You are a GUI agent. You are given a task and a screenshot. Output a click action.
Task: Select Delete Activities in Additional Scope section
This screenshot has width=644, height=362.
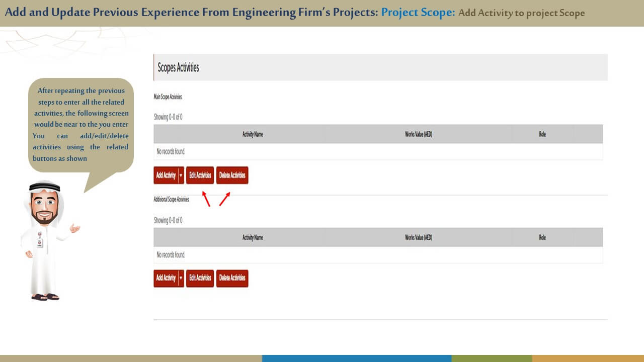tap(232, 278)
